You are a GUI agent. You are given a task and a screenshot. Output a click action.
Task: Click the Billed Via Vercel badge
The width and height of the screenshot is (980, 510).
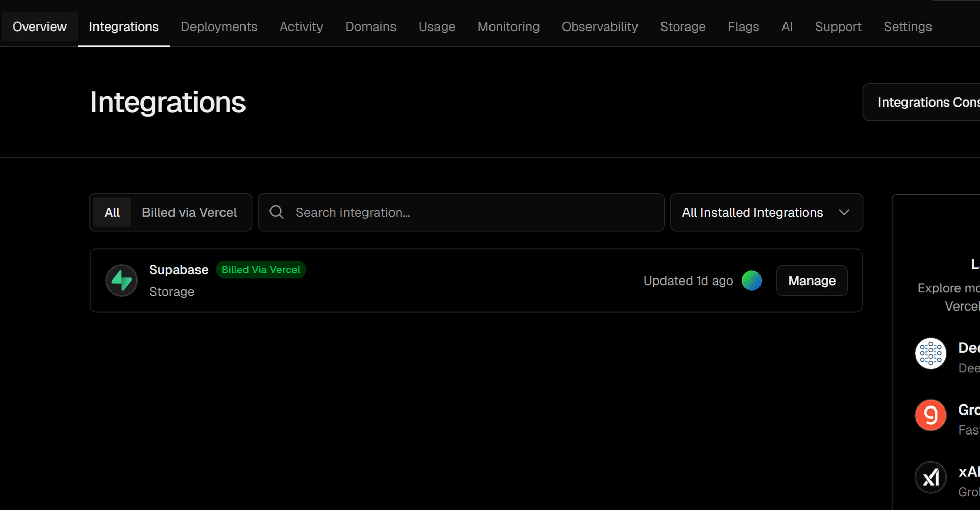[261, 270]
